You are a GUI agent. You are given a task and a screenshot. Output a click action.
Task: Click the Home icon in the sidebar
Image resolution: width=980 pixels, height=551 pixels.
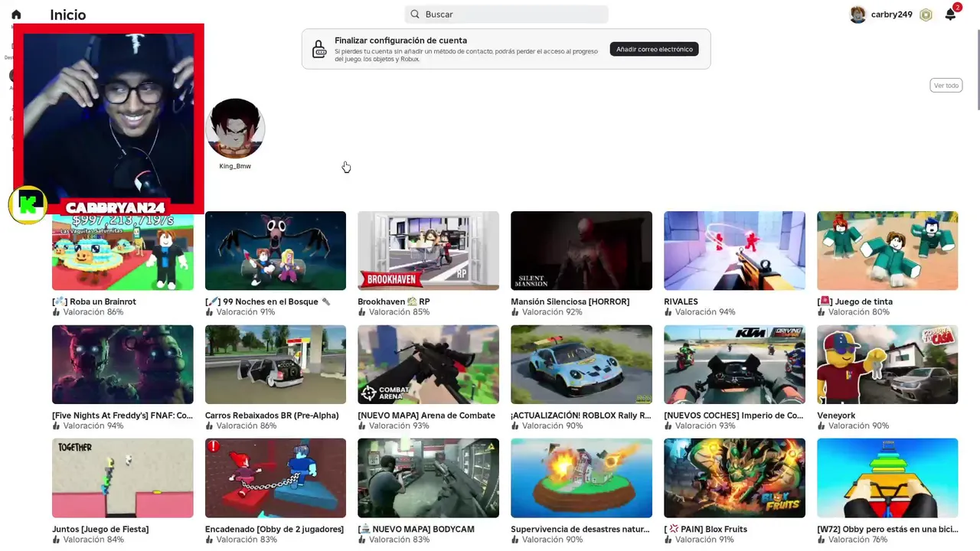tap(16, 15)
